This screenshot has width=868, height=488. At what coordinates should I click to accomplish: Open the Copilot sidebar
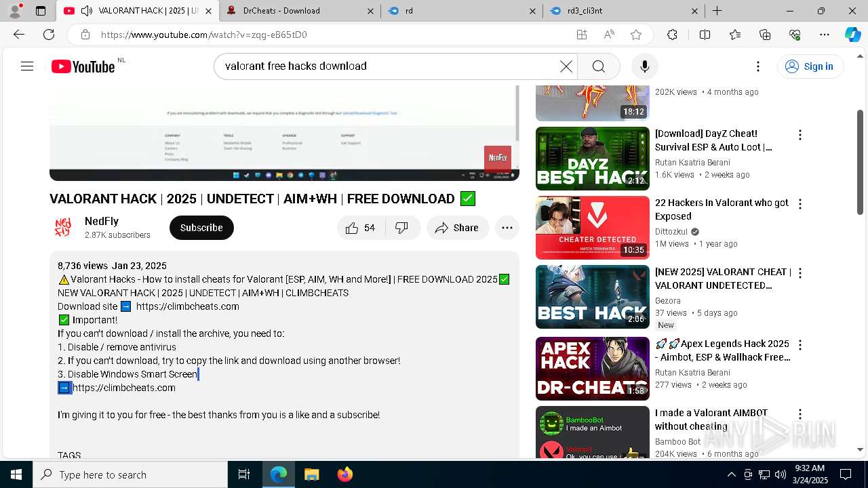coord(852,35)
